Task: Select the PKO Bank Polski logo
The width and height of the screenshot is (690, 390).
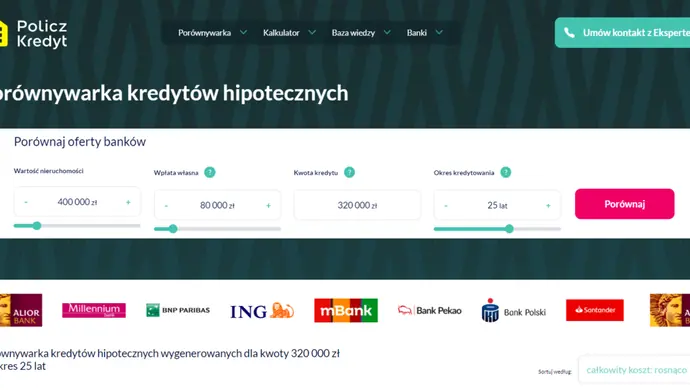Action: pos(514,310)
